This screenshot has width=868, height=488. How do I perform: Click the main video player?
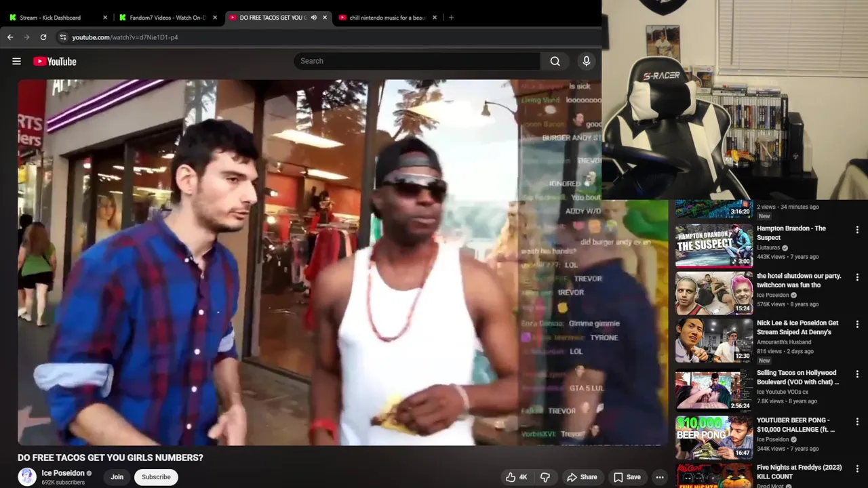(342, 262)
